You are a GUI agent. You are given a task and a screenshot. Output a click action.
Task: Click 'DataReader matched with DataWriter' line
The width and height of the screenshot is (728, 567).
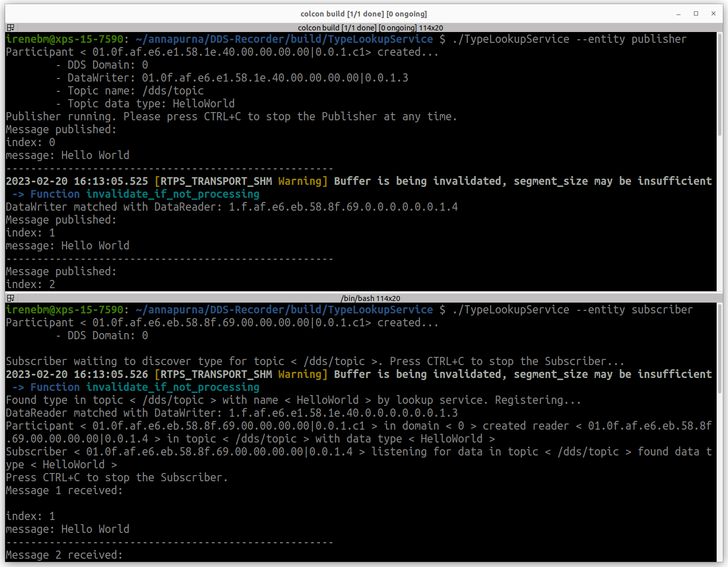click(232, 413)
